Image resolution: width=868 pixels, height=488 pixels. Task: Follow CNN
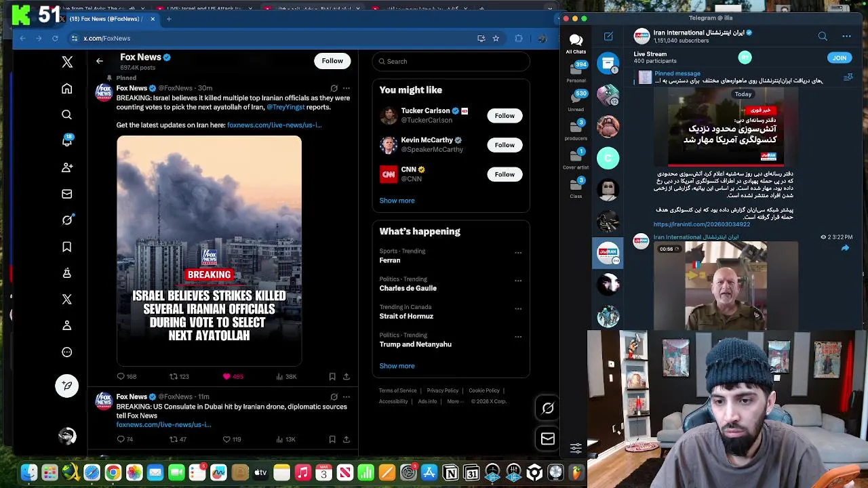point(505,174)
